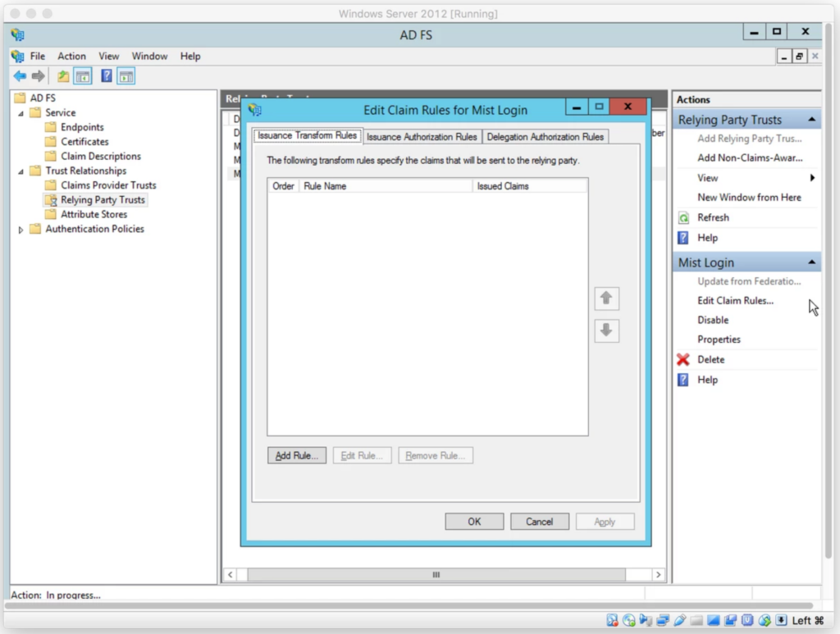This screenshot has width=840, height=634.
Task: Switch to Issuance Authorization Rules tab
Action: tap(422, 137)
